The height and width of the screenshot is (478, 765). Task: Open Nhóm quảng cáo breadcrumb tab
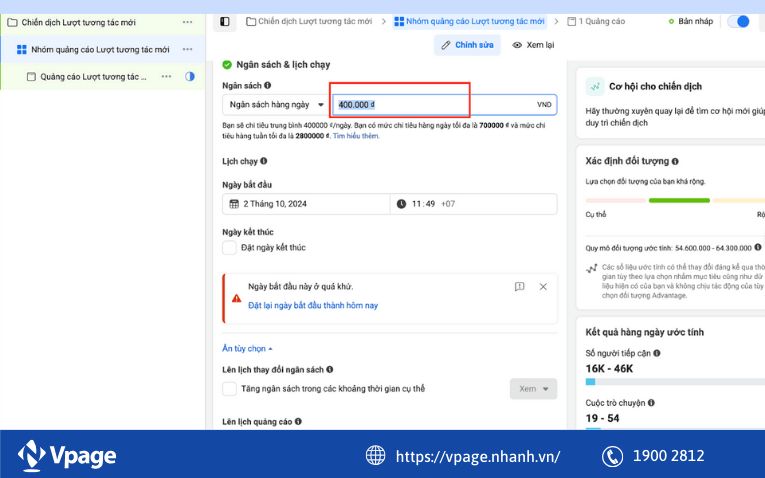(x=469, y=21)
